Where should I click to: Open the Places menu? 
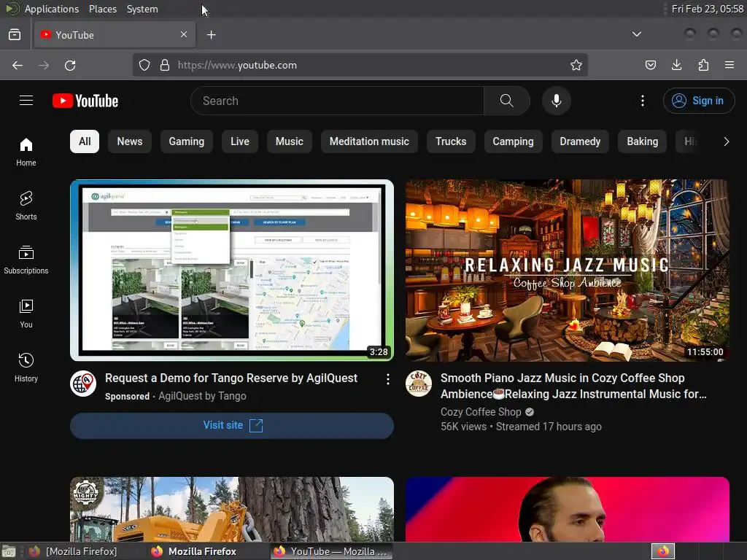[102, 9]
